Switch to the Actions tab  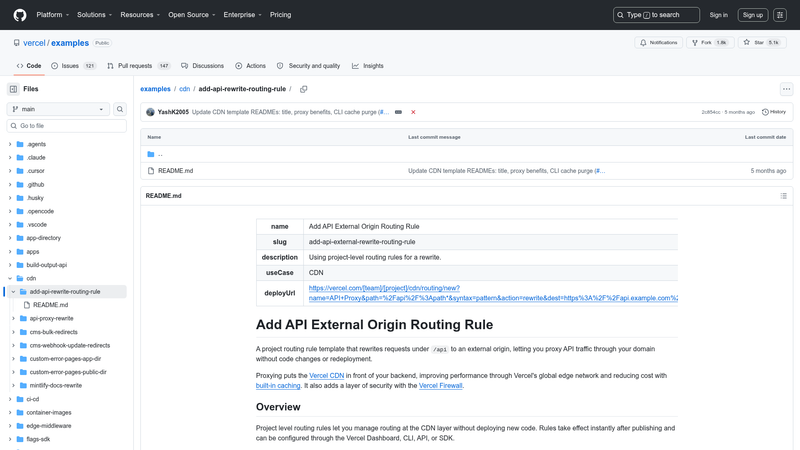click(x=251, y=66)
